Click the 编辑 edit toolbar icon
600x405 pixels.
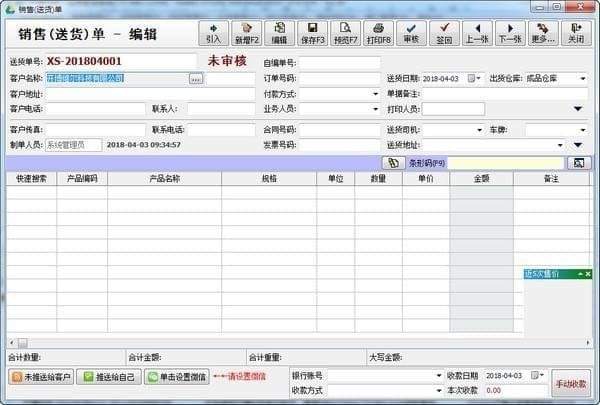tap(279, 33)
